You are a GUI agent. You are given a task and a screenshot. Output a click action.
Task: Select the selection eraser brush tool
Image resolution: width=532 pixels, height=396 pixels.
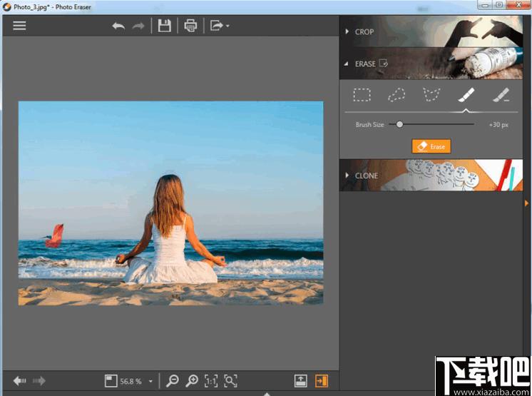click(x=501, y=95)
